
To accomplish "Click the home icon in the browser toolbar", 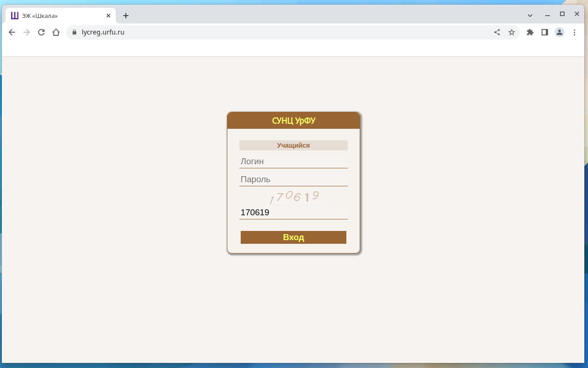I will (56, 32).
